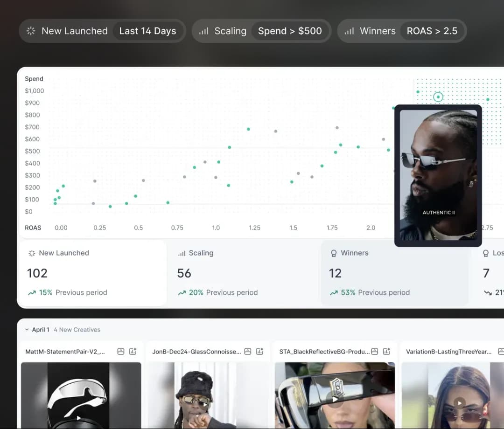Click the '53% Previous period' text
504x429 pixels.
coord(375,292)
